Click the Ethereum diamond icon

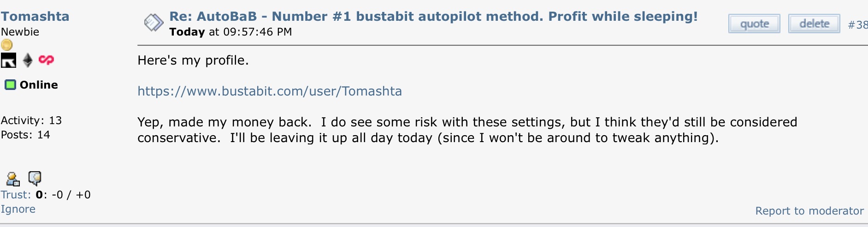tap(28, 60)
